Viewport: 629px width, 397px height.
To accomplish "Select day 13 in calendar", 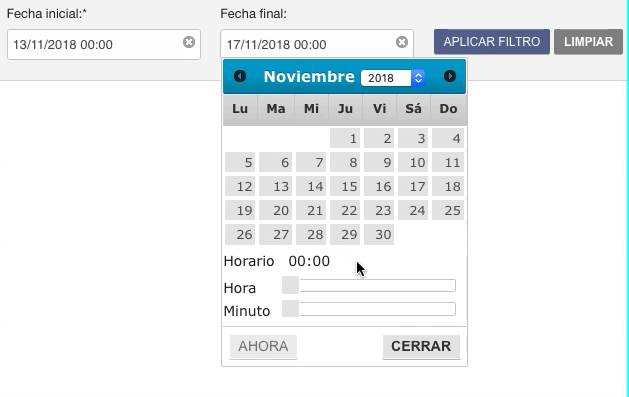I will tap(276, 186).
